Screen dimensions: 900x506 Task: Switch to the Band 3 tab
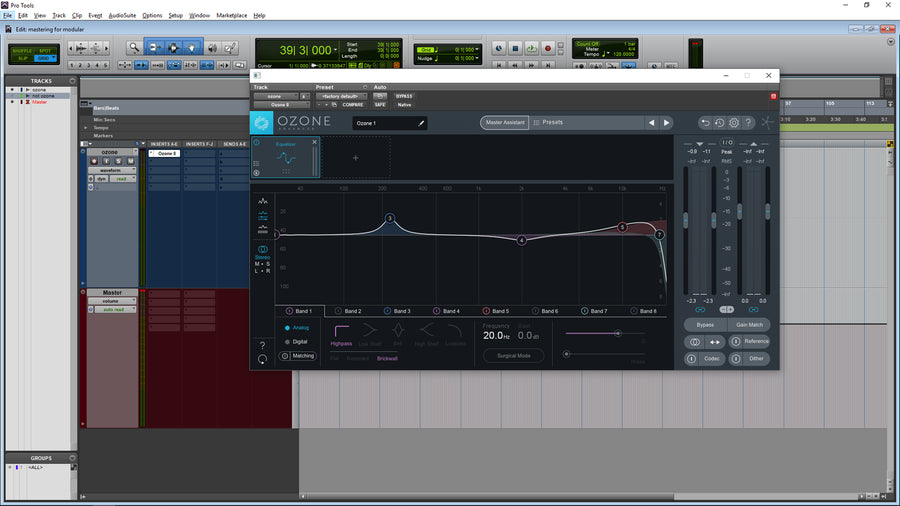click(x=398, y=311)
